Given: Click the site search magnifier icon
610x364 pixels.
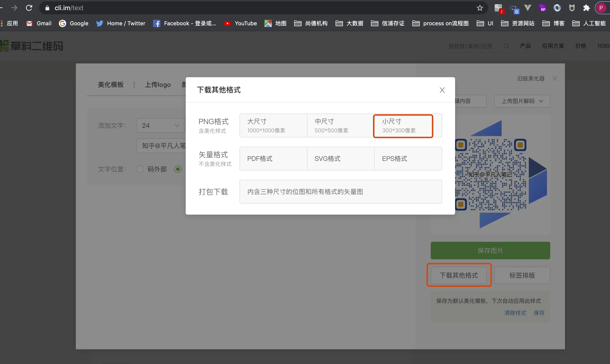Looking at the screenshot, I should point(506,46).
